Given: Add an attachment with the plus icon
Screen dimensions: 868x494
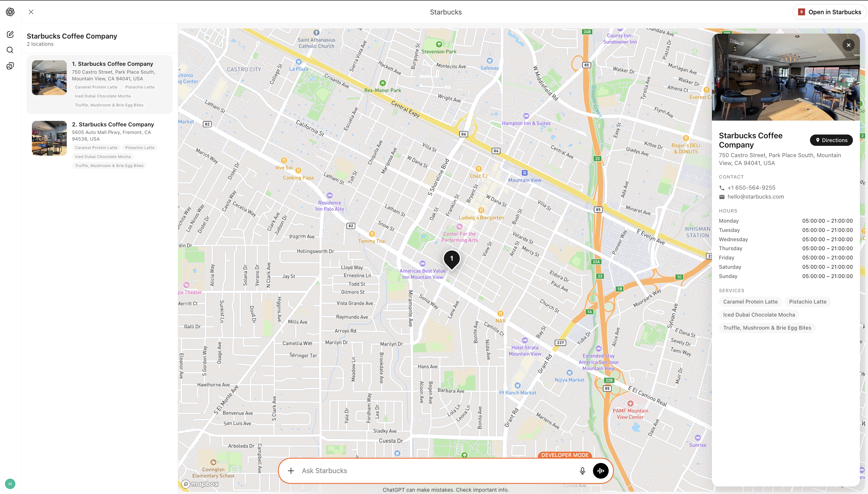Looking at the screenshot, I should pyautogui.click(x=291, y=471).
